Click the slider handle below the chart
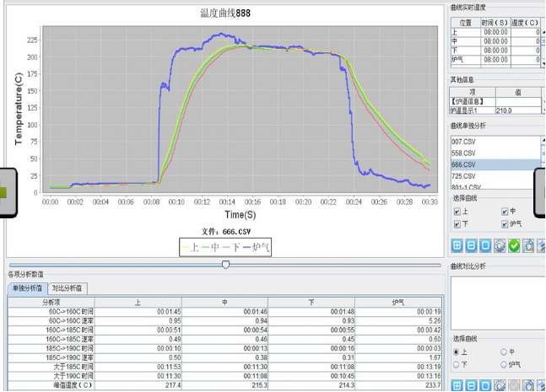The height and width of the screenshot is (392, 546). coord(225,265)
